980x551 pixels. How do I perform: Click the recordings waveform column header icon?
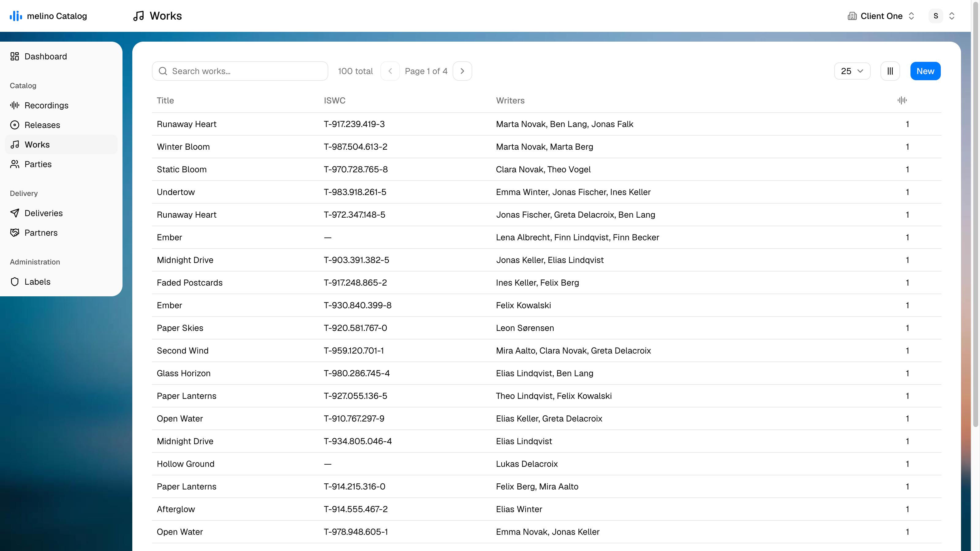point(902,100)
